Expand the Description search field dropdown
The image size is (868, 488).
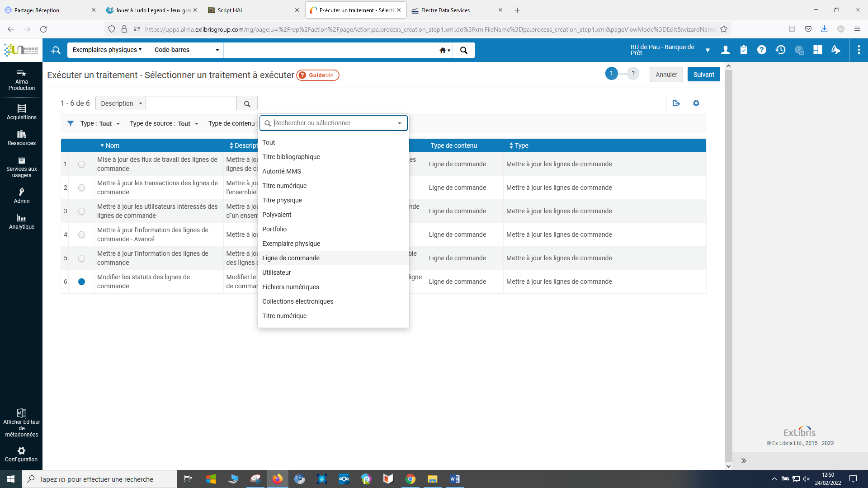(121, 103)
